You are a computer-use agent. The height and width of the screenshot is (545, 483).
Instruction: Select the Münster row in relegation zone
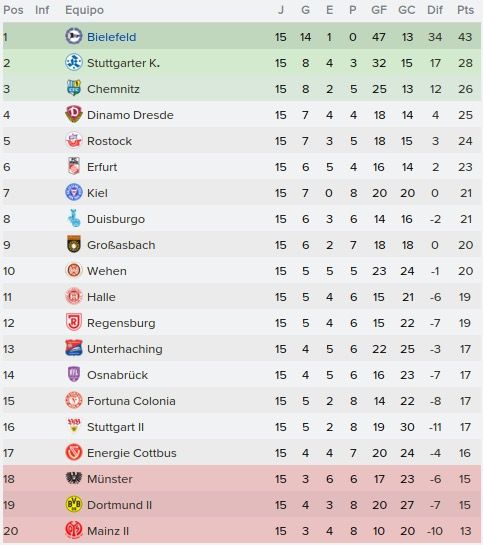click(242, 479)
